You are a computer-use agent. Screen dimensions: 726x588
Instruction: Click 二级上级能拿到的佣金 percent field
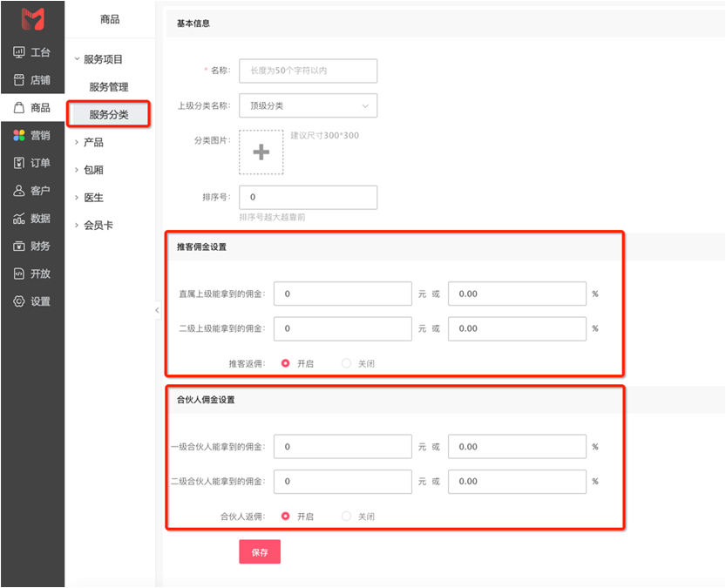coord(517,329)
